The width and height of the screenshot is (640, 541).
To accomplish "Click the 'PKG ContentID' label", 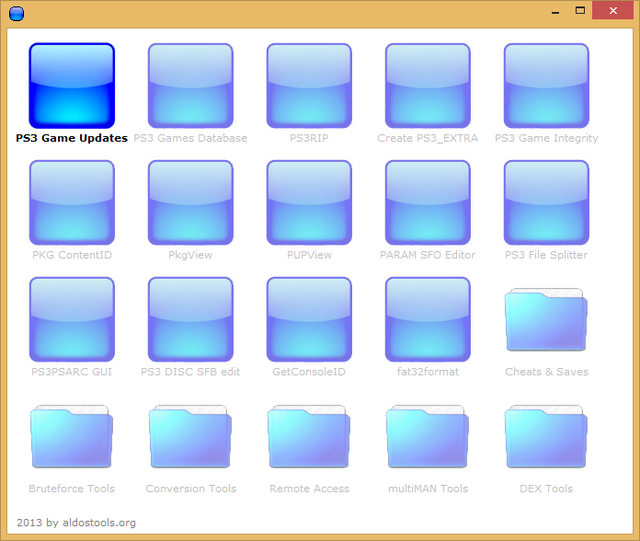I will pos(72,255).
